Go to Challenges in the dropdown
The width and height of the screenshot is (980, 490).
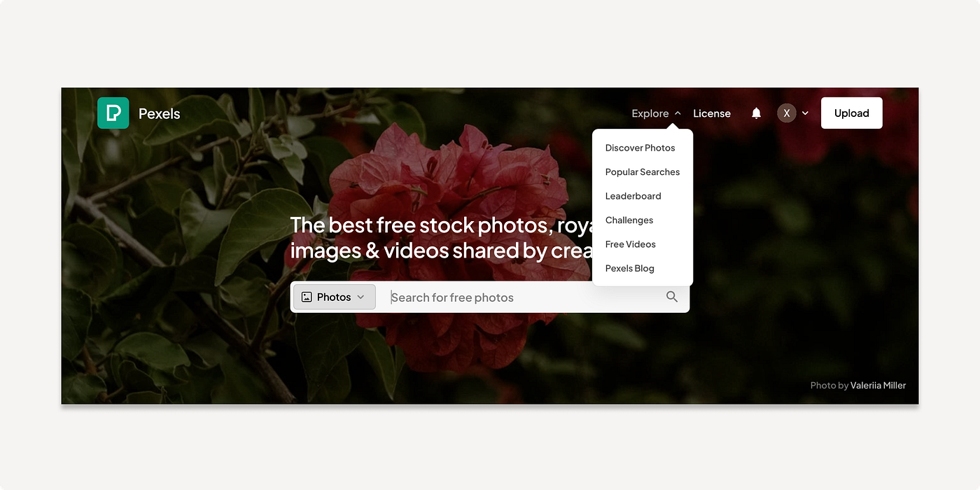tap(629, 220)
